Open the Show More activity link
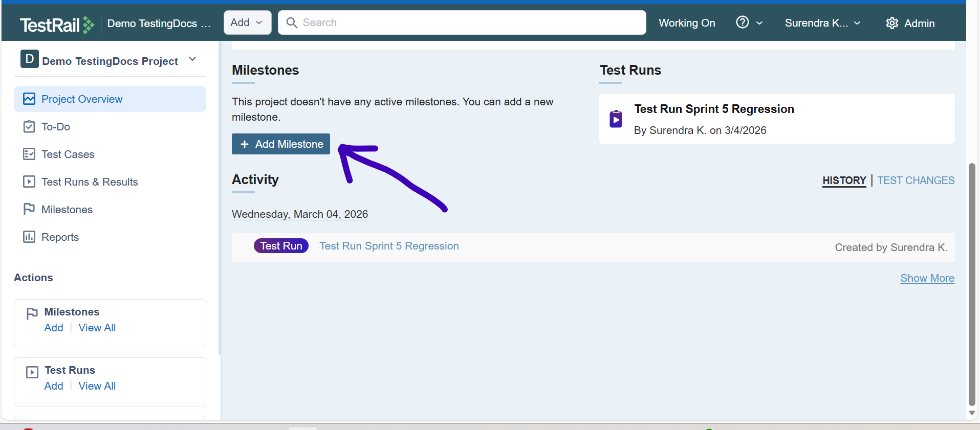Image resolution: width=980 pixels, height=430 pixels. click(927, 278)
